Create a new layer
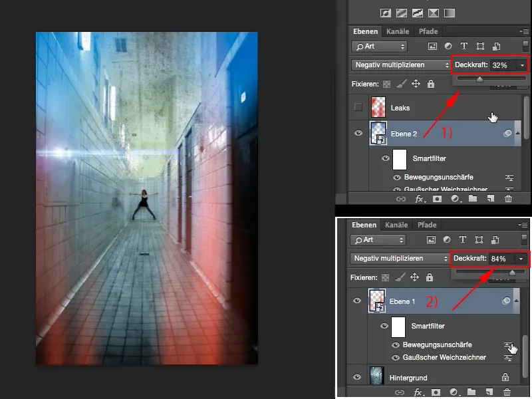 [x=490, y=198]
